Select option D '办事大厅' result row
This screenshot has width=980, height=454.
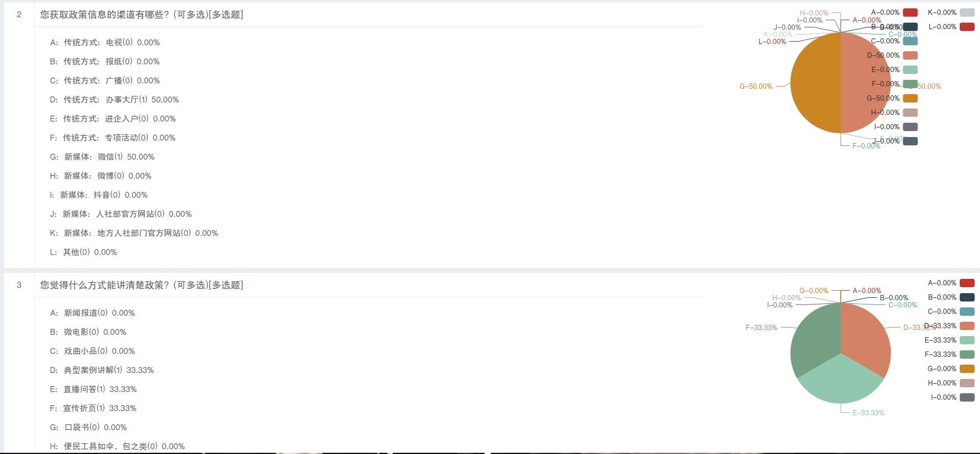[x=114, y=99]
